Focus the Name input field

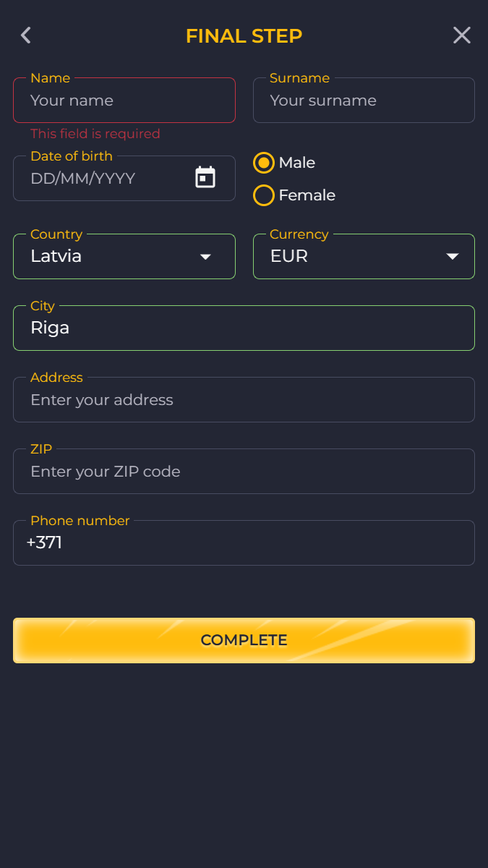(x=124, y=101)
